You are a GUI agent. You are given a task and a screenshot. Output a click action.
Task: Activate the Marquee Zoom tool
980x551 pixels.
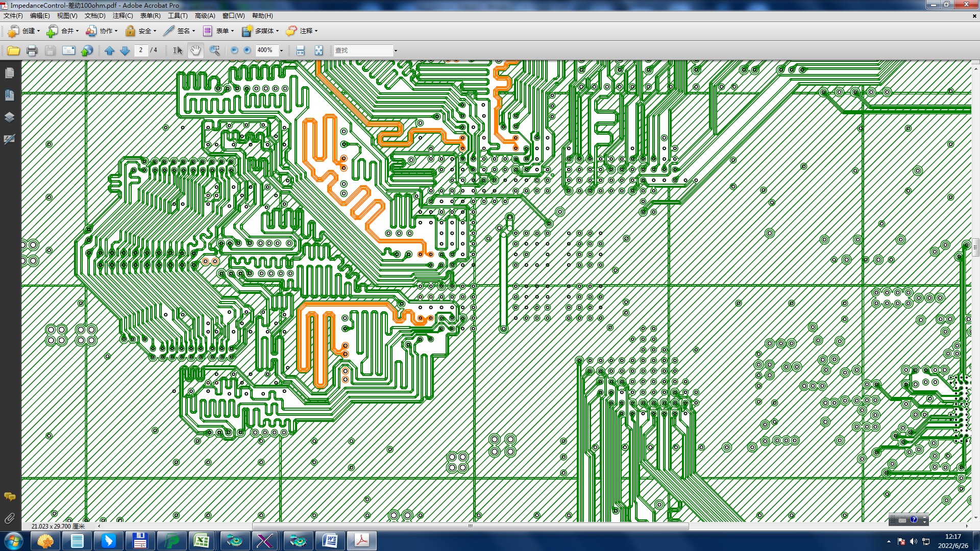(x=215, y=50)
